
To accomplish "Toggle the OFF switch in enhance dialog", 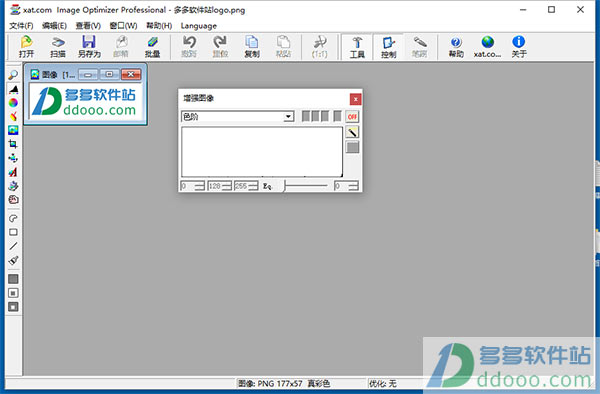I will coord(352,116).
